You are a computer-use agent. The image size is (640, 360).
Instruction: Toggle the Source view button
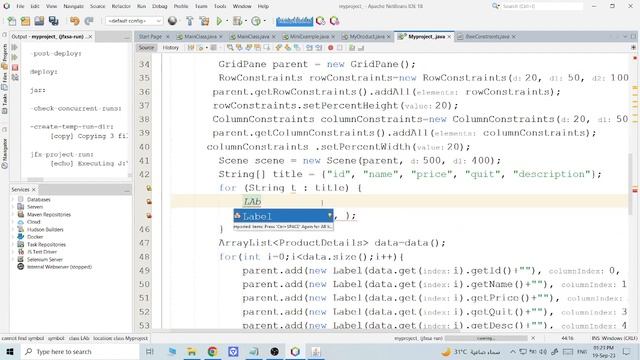point(146,48)
